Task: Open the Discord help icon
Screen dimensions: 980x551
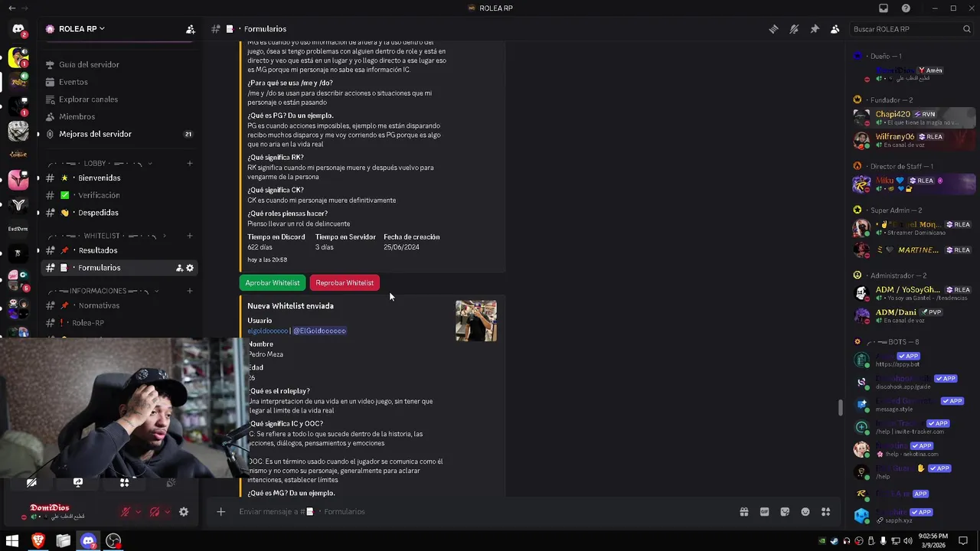Action: pos(906,8)
